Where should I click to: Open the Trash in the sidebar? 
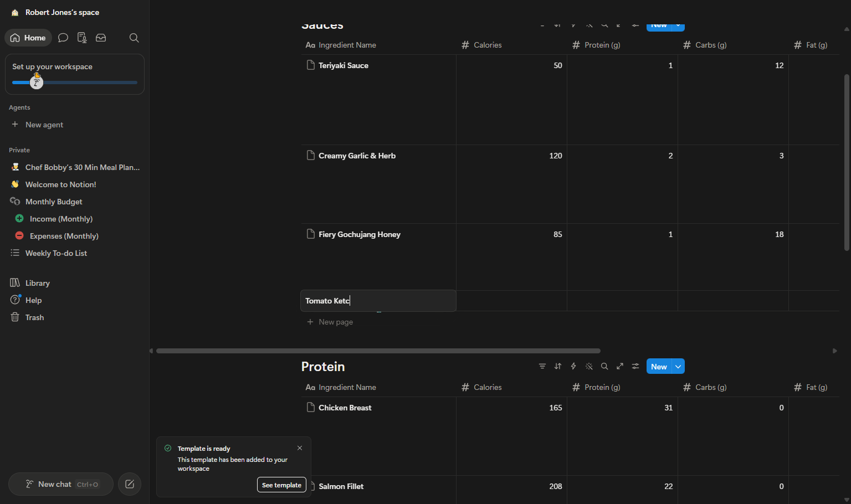(34, 317)
